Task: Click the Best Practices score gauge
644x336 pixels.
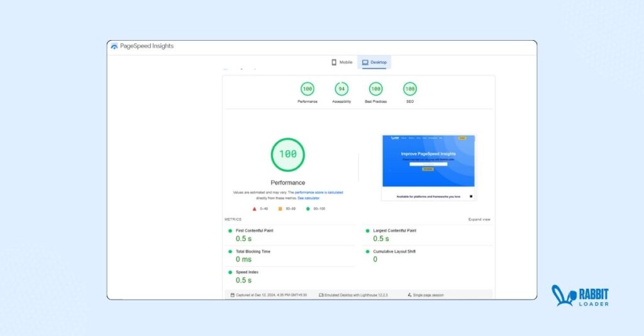Action: [x=375, y=89]
